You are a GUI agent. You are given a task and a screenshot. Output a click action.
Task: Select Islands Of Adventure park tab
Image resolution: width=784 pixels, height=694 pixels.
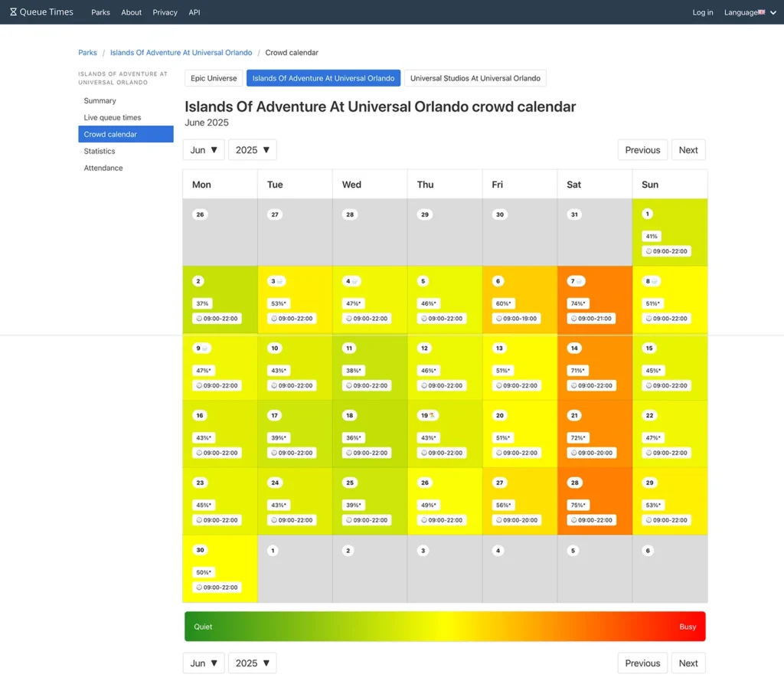point(323,78)
